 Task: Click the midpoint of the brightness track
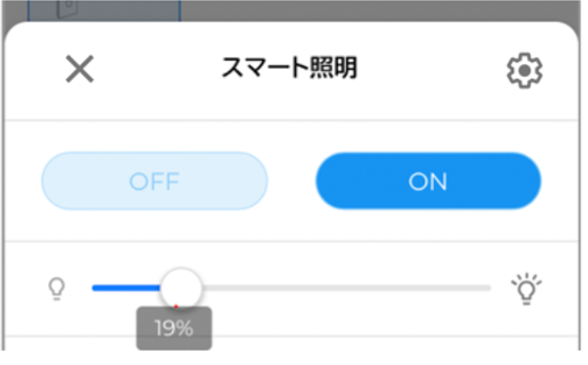click(x=291, y=287)
